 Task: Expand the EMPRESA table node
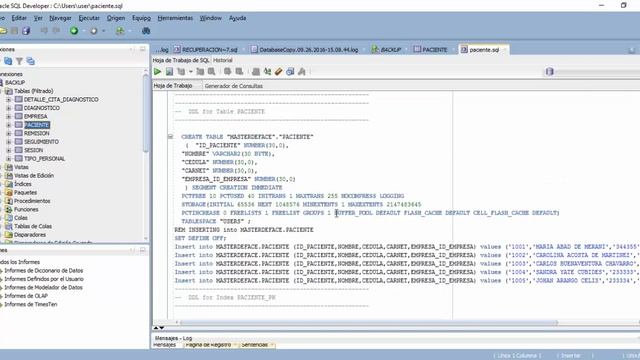point(9,116)
